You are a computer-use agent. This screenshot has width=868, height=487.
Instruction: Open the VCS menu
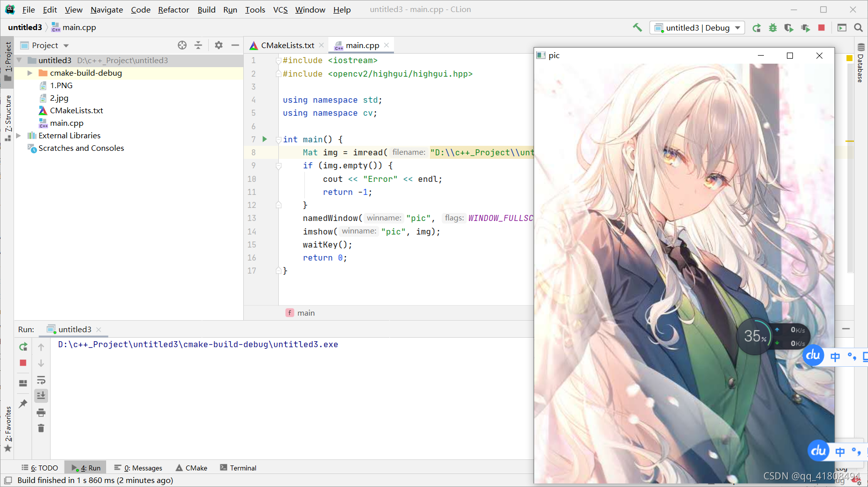click(280, 10)
